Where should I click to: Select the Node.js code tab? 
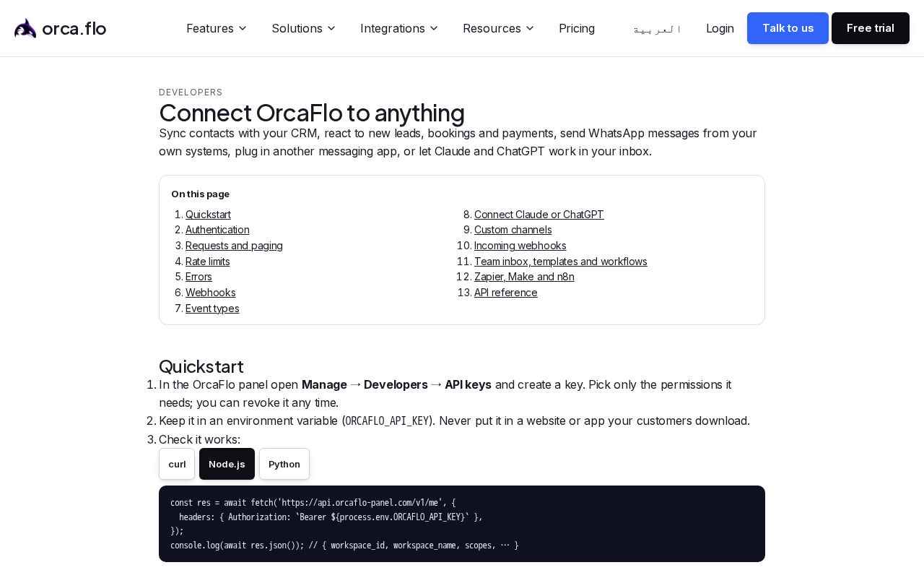(x=227, y=464)
